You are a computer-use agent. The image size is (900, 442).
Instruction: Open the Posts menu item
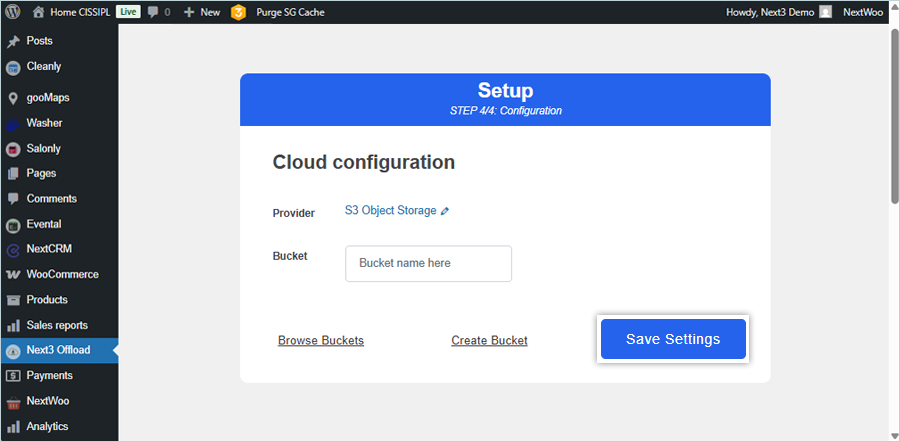coord(40,41)
